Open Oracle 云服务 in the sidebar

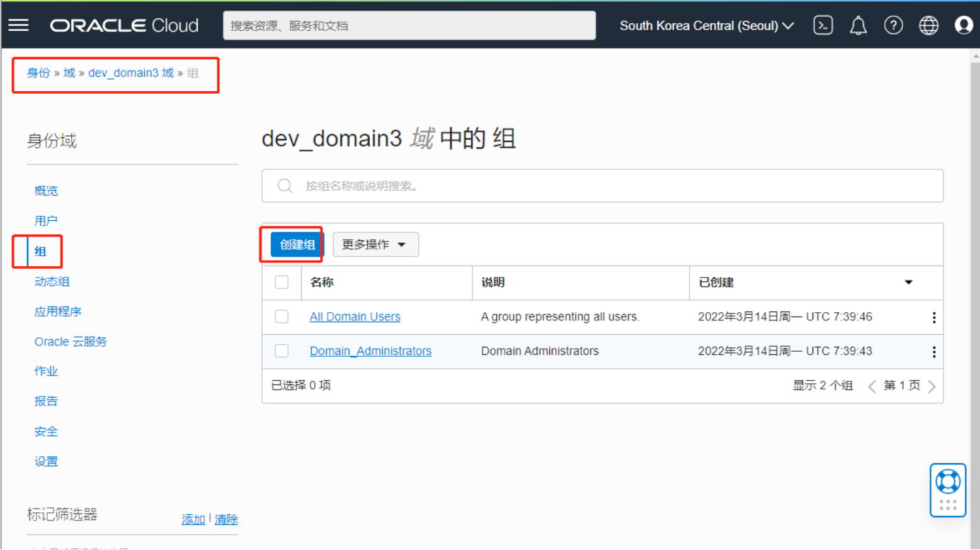pos(71,341)
